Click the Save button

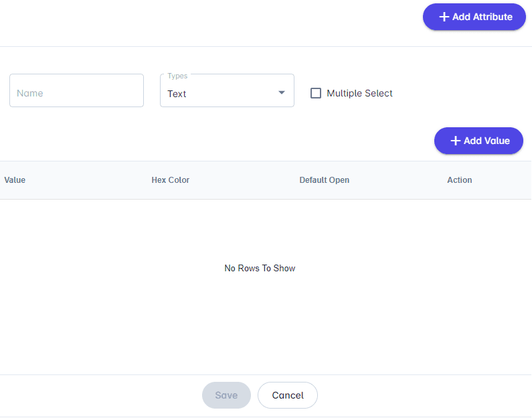tap(226, 395)
